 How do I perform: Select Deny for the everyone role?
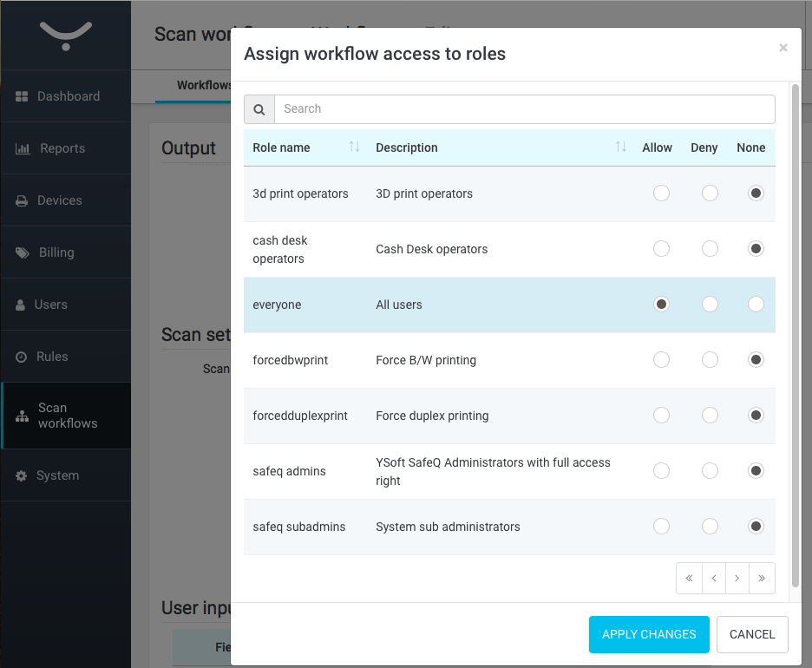point(710,305)
